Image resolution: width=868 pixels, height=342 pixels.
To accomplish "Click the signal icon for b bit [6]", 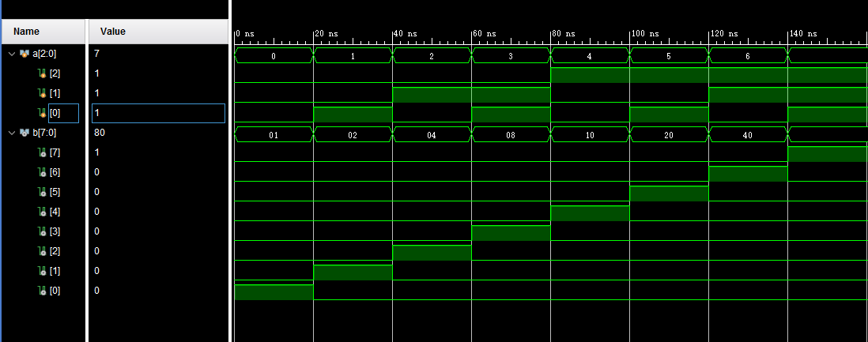I will point(42,172).
